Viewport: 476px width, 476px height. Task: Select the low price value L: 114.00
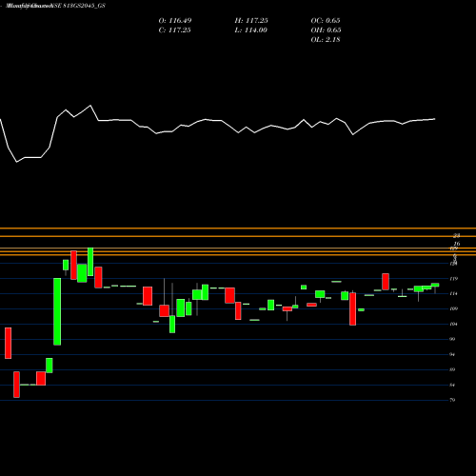(x=251, y=30)
